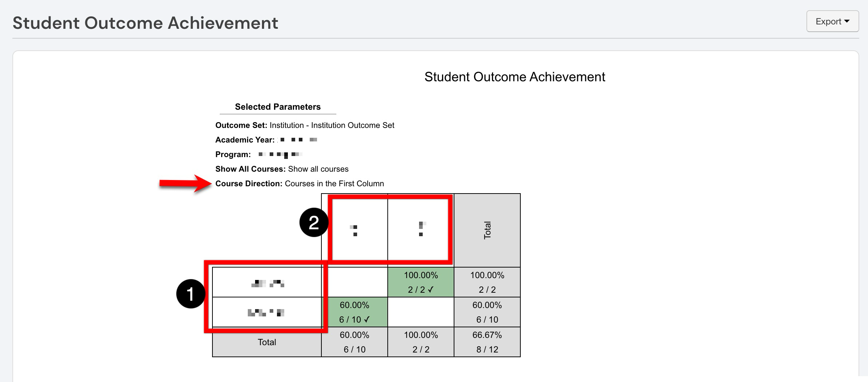Select the green 60.00% cell with checkmark
This screenshot has height=382, width=868.
tap(355, 312)
